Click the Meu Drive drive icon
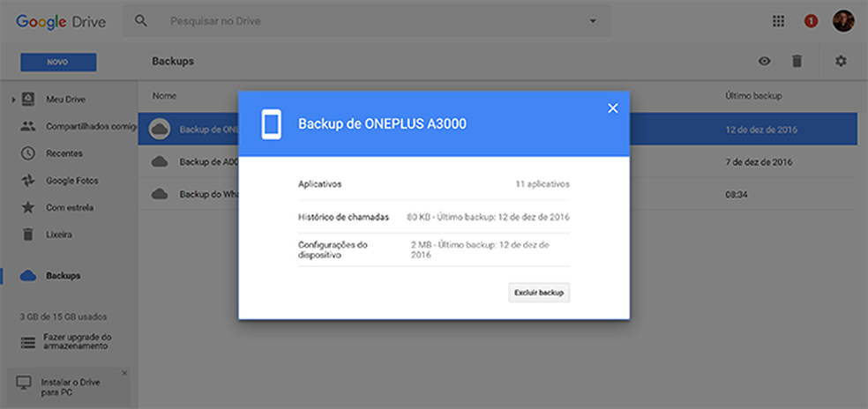 coord(27,100)
